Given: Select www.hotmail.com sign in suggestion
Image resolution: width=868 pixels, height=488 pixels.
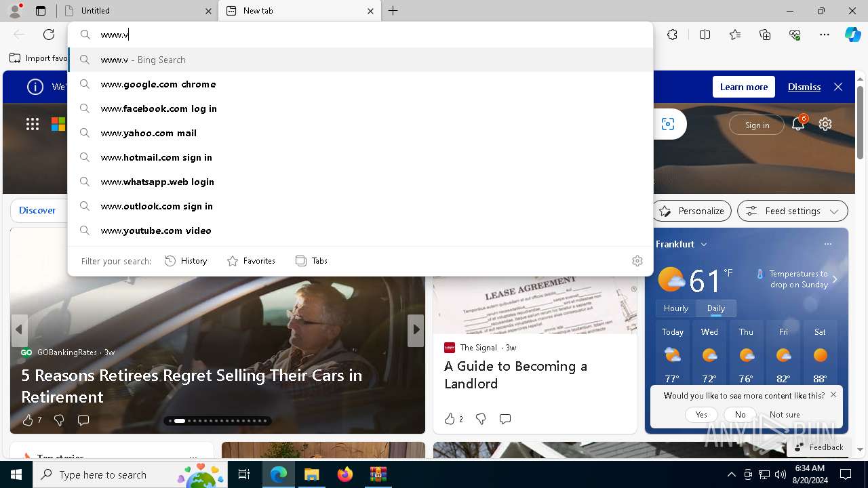Looking at the screenshot, I should (x=361, y=157).
